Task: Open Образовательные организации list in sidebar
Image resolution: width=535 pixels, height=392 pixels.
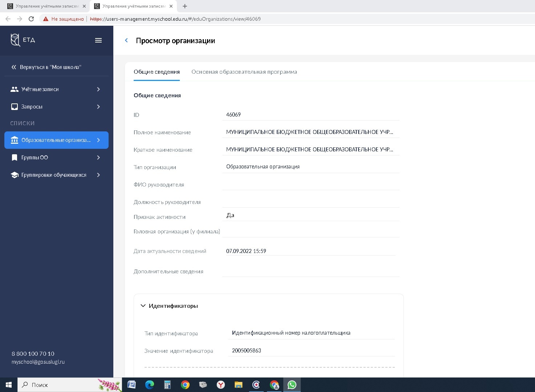Action: click(x=56, y=140)
